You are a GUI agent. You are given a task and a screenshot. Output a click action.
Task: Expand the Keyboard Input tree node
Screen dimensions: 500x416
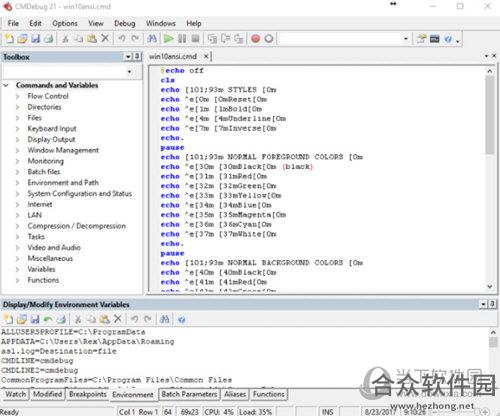17,129
